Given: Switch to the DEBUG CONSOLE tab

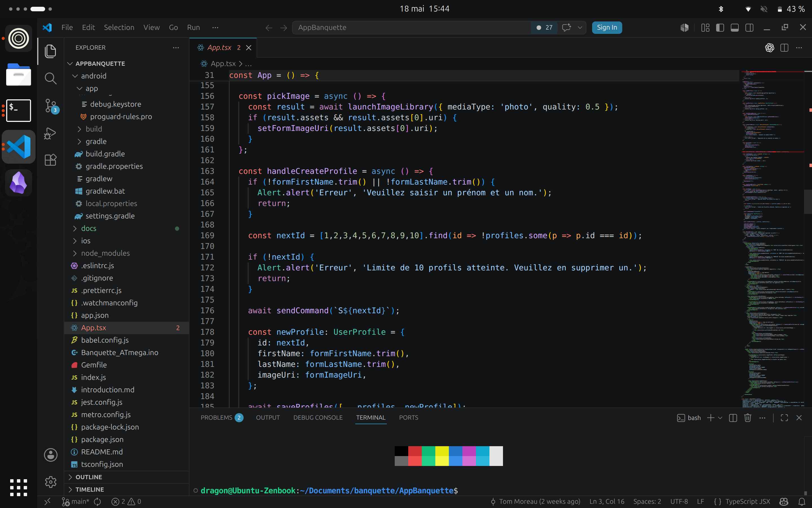Looking at the screenshot, I should [318, 418].
